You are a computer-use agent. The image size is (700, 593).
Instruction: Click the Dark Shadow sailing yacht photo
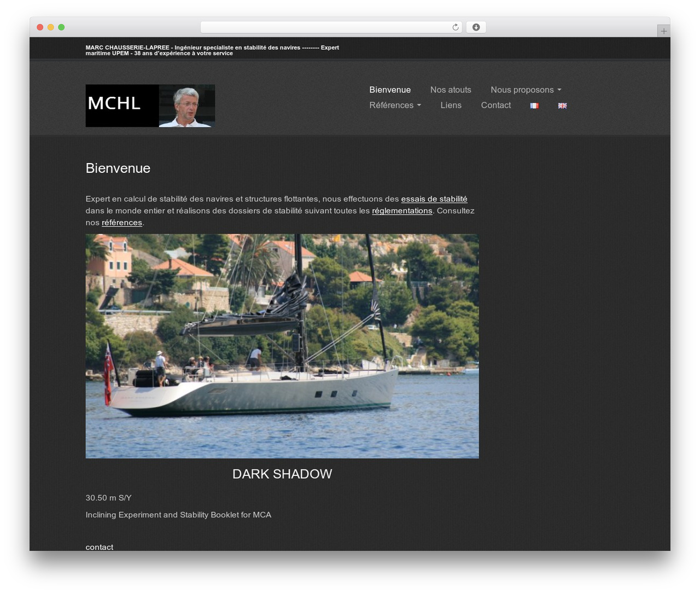(282, 346)
